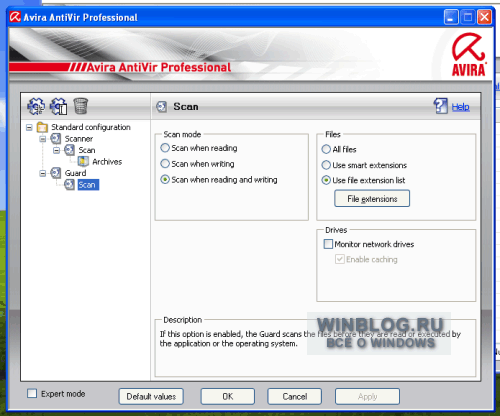Screen dimensions: 500x416
Task: Click the Guard node icon
Action: click(x=56, y=173)
